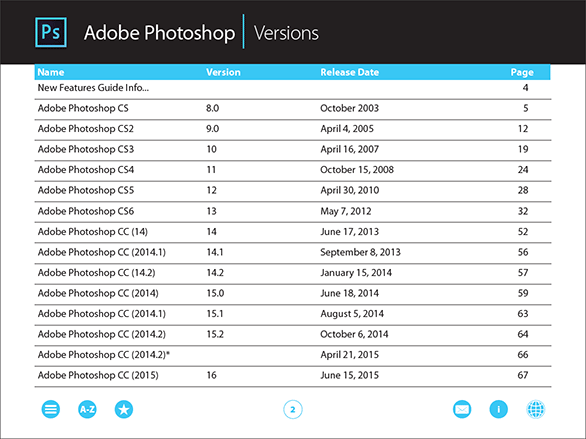Click the Photoshop Ps logo icon
Viewport: 586px width, 439px height.
click(51, 32)
